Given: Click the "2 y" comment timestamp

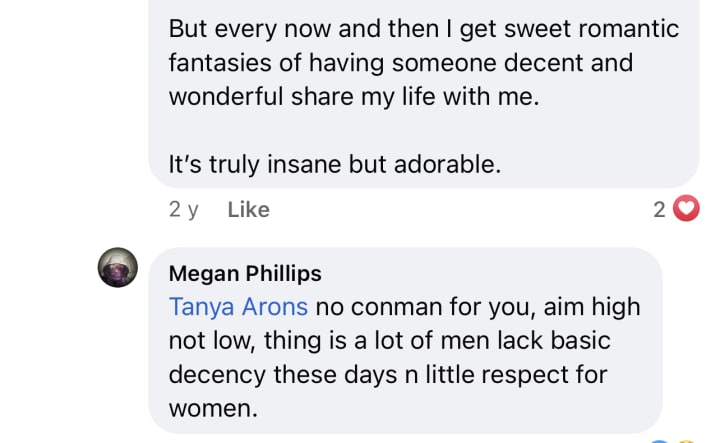Looking at the screenshot, I should pos(184,210).
